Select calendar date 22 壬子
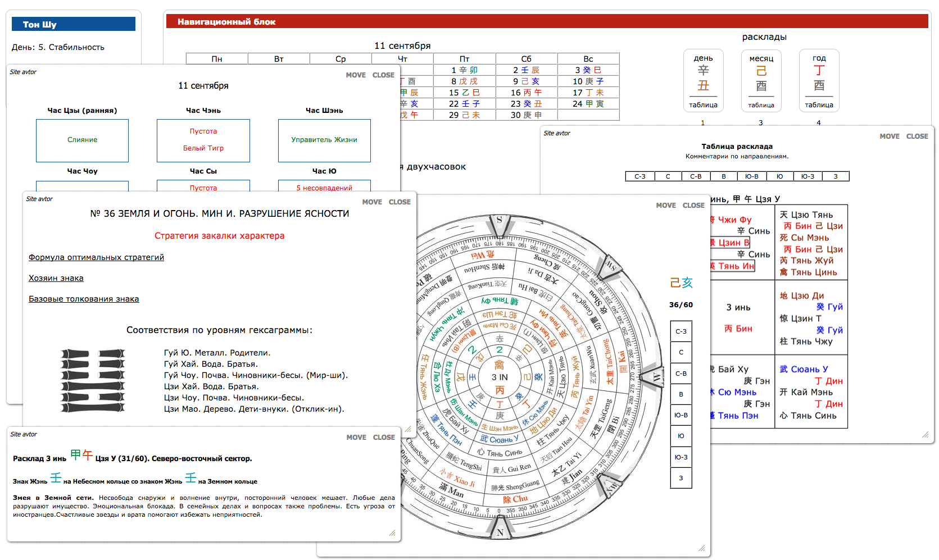The image size is (939, 560). click(464, 104)
